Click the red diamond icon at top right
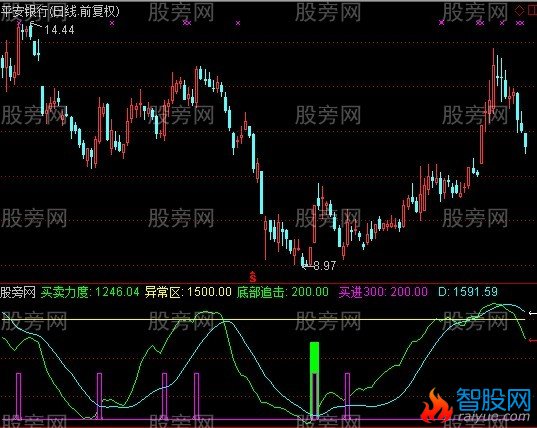This screenshot has width=537, height=428. (x=520, y=11)
